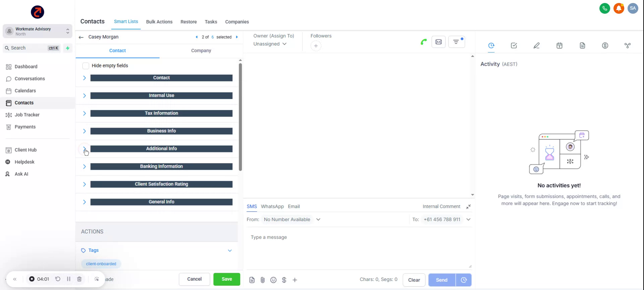The image size is (644, 290).
Task: Click the Clear button
Action: tap(414, 280)
